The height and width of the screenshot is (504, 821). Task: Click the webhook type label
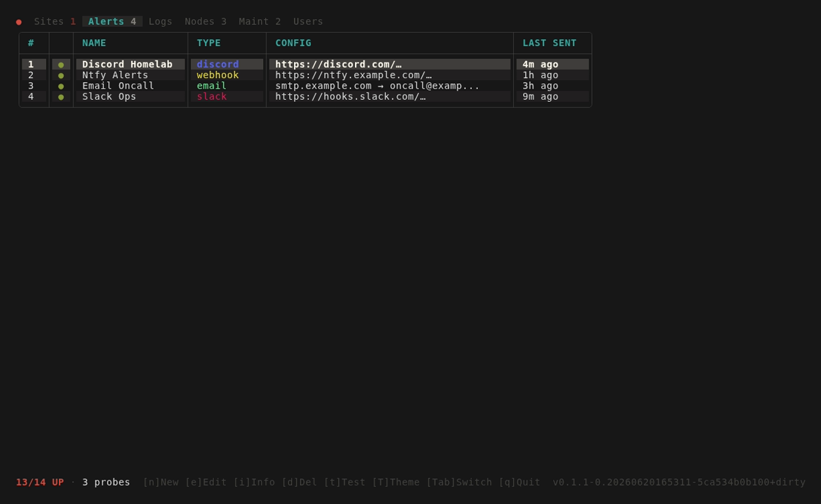[218, 75]
